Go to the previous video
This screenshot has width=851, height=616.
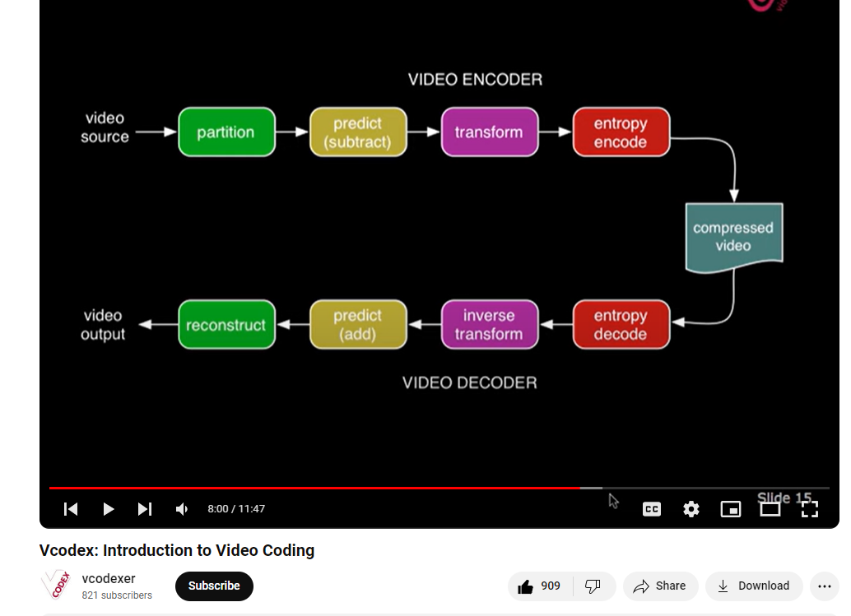point(71,508)
